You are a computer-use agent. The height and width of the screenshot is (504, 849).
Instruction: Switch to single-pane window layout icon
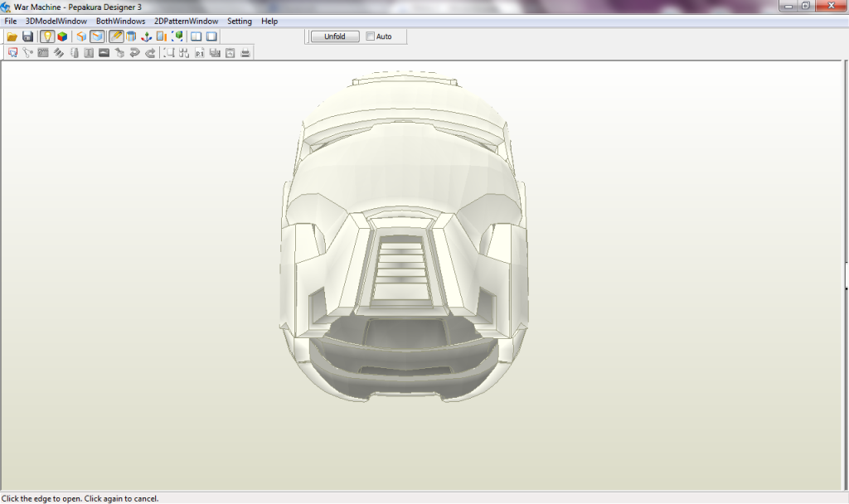pyautogui.click(x=211, y=36)
